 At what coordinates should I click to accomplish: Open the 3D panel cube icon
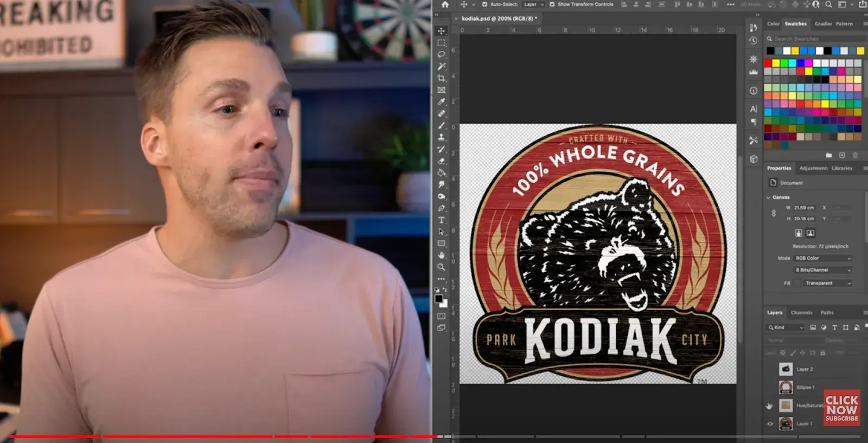pos(753,159)
